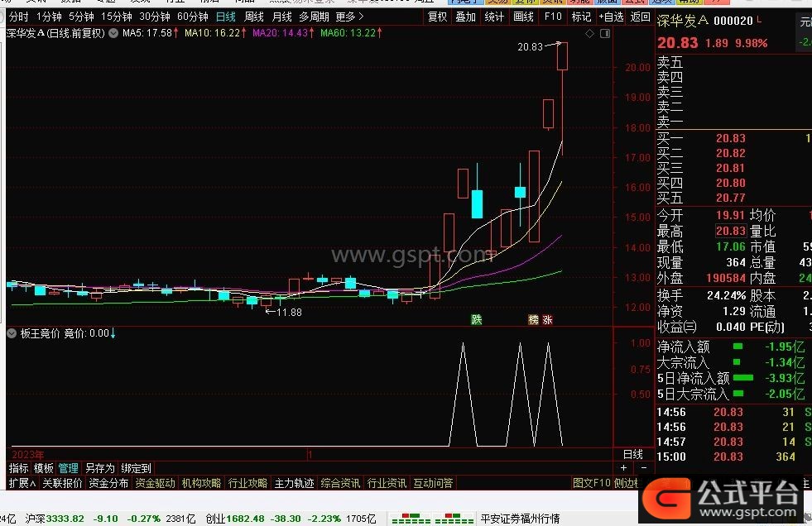Click the 管理 manage button
The image size is (812, 526).
click(69, 468)
